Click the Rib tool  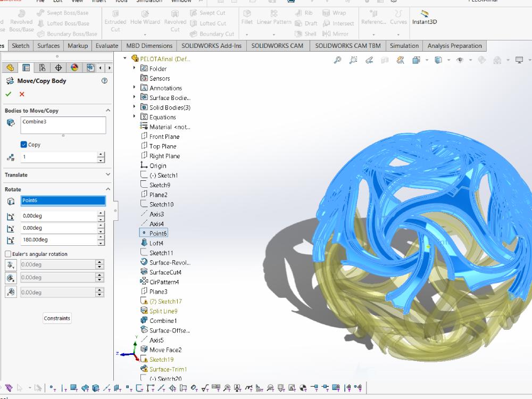304,13
